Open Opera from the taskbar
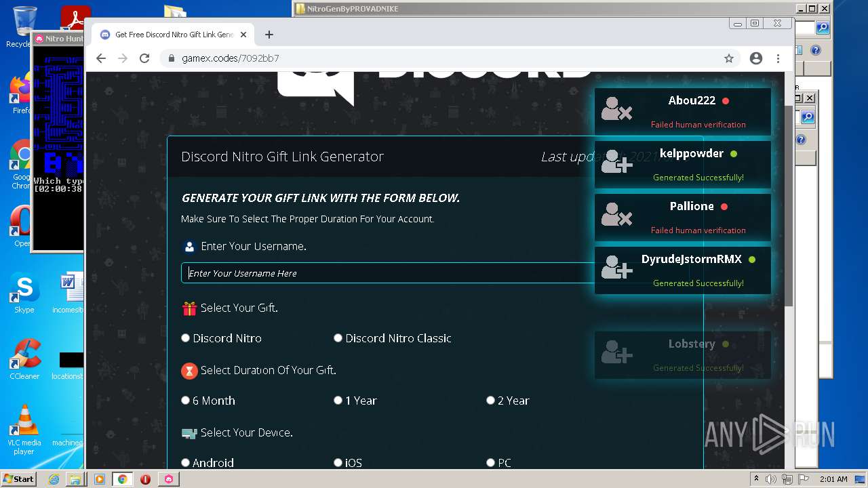Screen dimensions: 868x488 145,479
